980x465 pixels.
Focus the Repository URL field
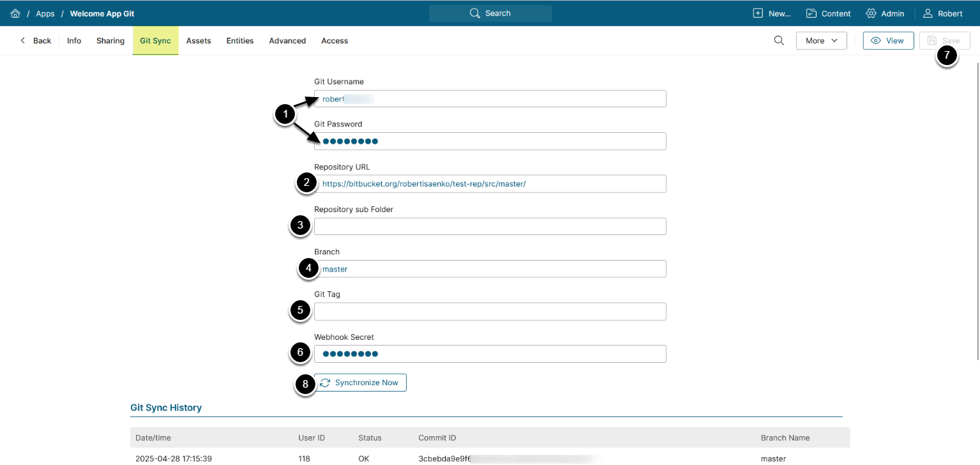(x=490, y=183)
